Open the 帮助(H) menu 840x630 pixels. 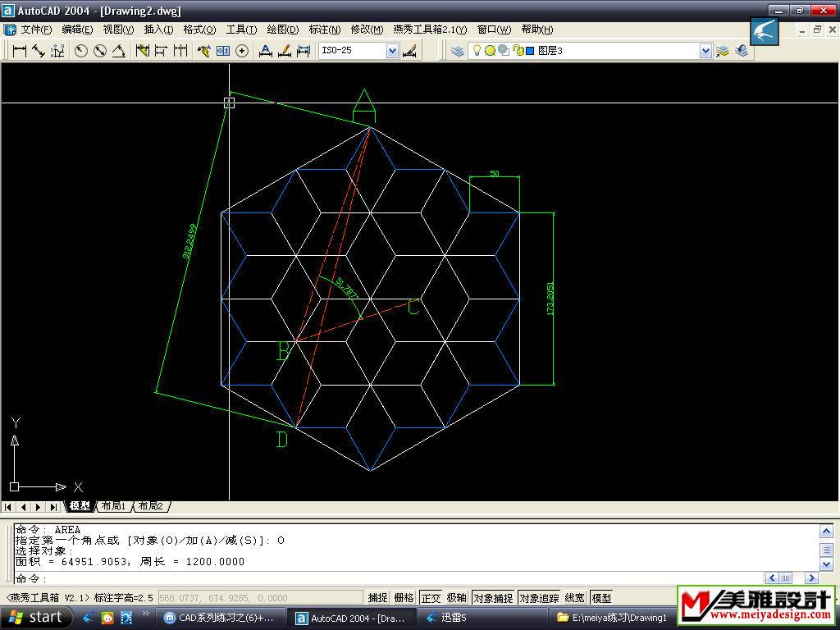(x=537, y=30)
